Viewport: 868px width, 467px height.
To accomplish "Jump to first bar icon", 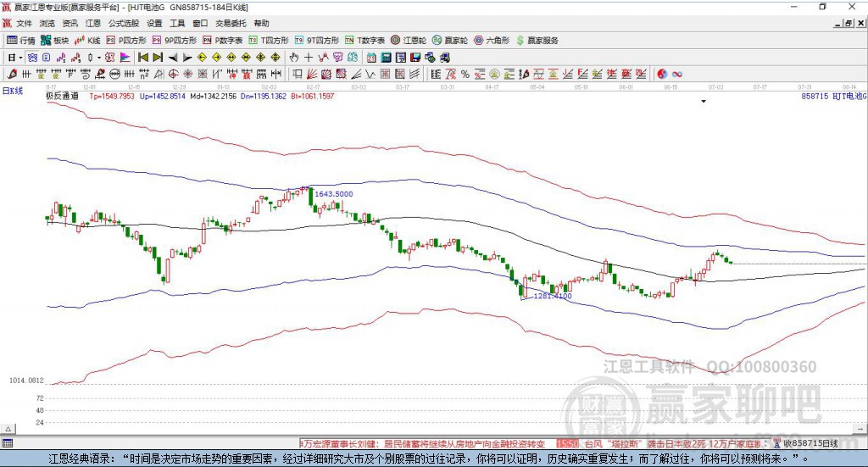I will coord(142,58).
